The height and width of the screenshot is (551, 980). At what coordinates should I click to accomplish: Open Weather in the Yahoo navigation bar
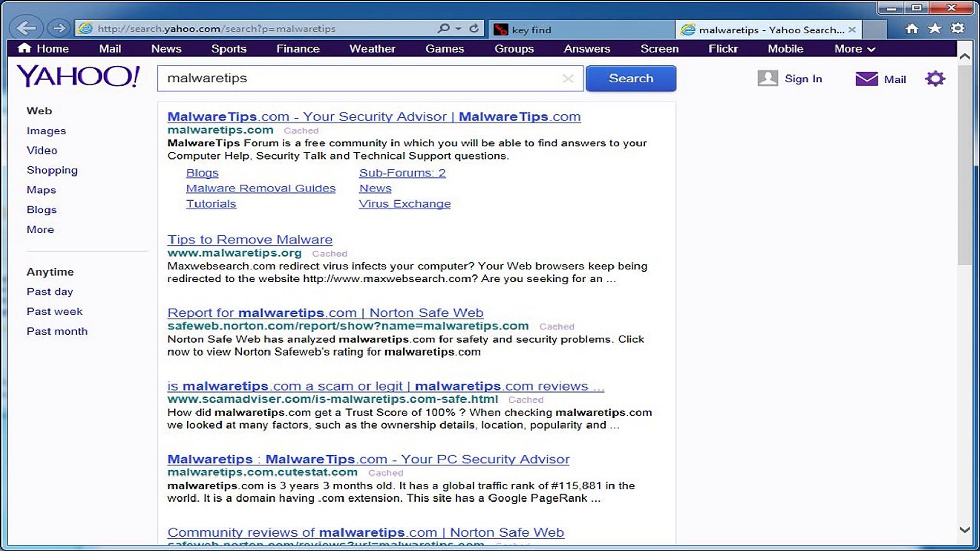point(372,48)
